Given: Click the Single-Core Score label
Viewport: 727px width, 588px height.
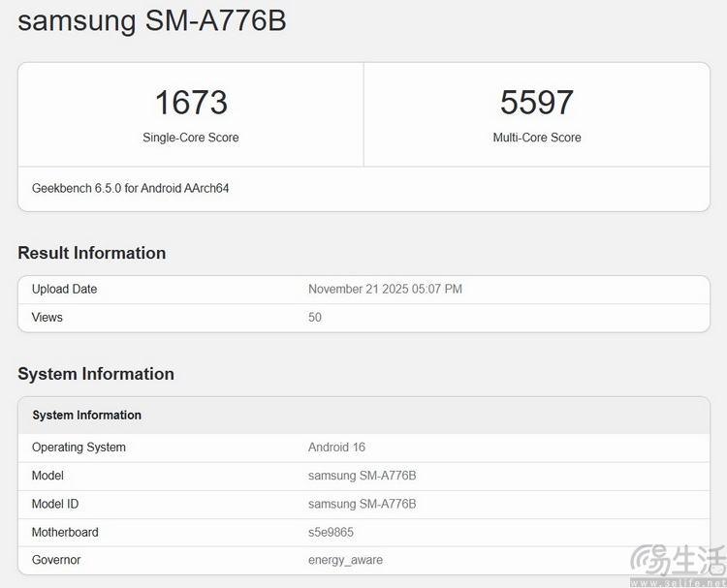Looking at the screenshot, I should [x=191, y=138].
